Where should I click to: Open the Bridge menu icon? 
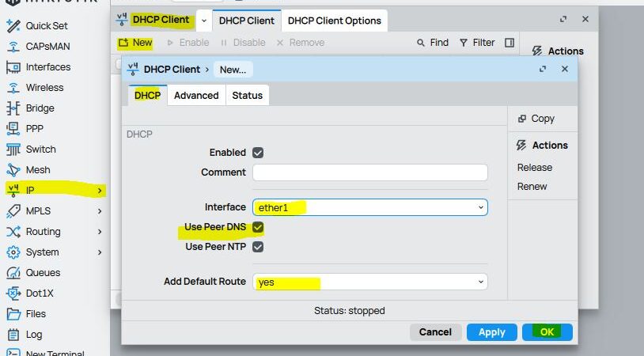(x=13, y=108)
